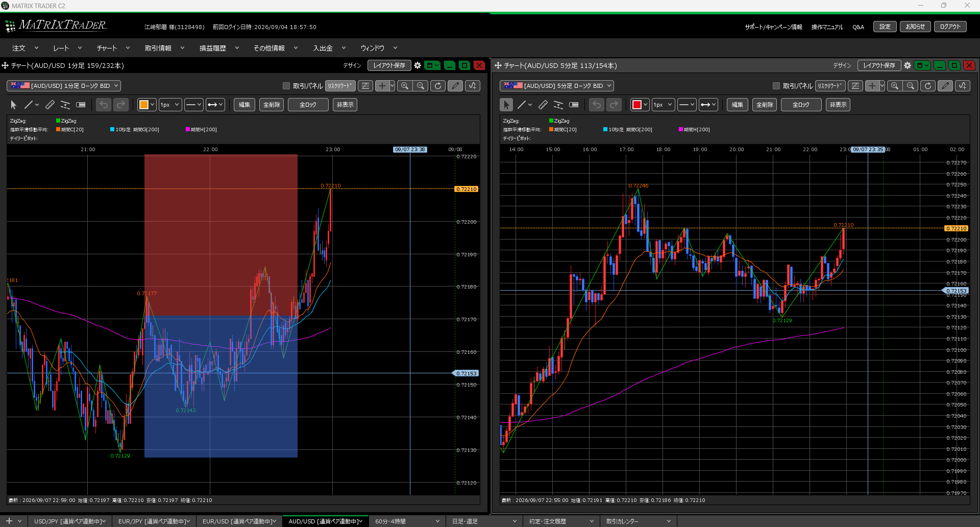The height and width of the screenshot is (527, 980).
Task: Toggle pencil drawing mode in 5-minute chart
Action: click(x=945, y=86)
